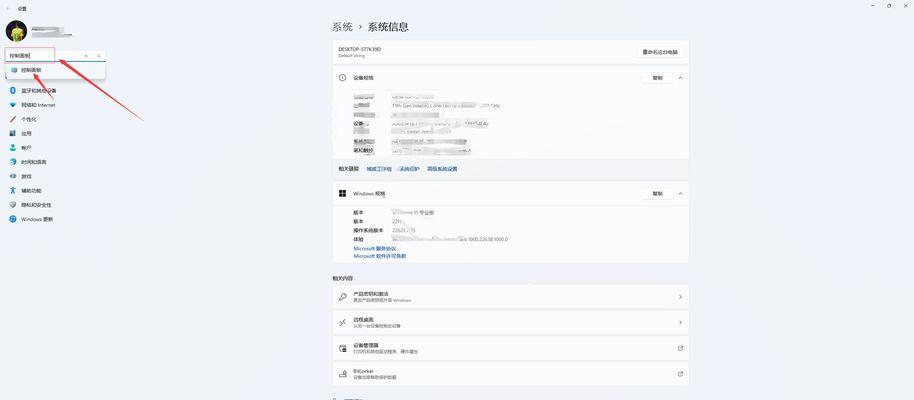Open the 域或工作组 link
The height and width of the screenshot is (400, 914).
(x=378, y=169)
